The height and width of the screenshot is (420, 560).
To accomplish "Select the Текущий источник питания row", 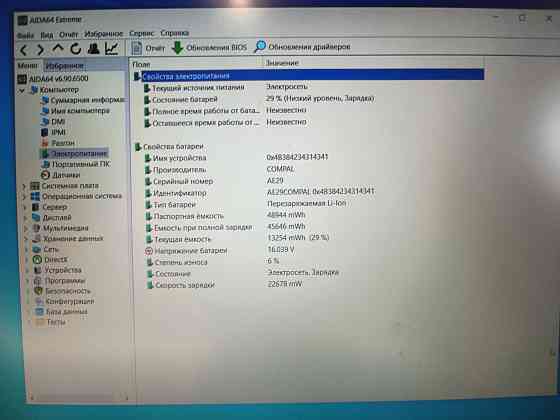I will tap(226, 88).
